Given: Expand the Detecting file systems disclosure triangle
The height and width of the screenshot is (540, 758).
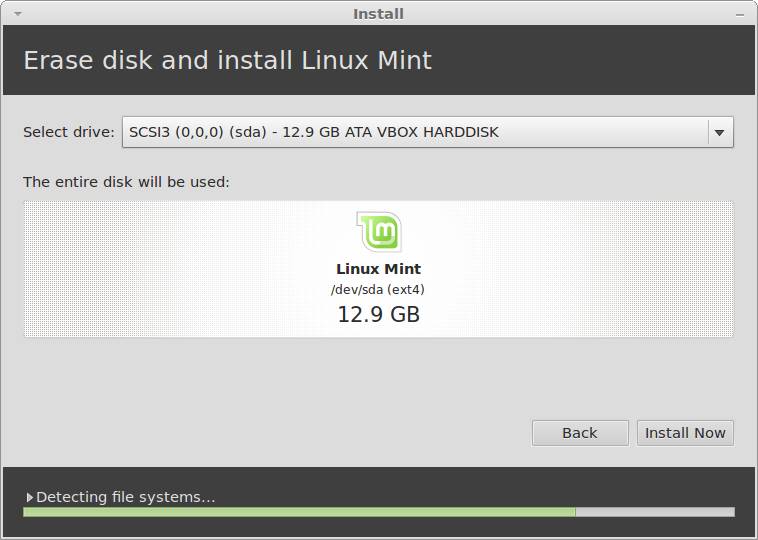Looking at the screenshot, I should 30,497.
